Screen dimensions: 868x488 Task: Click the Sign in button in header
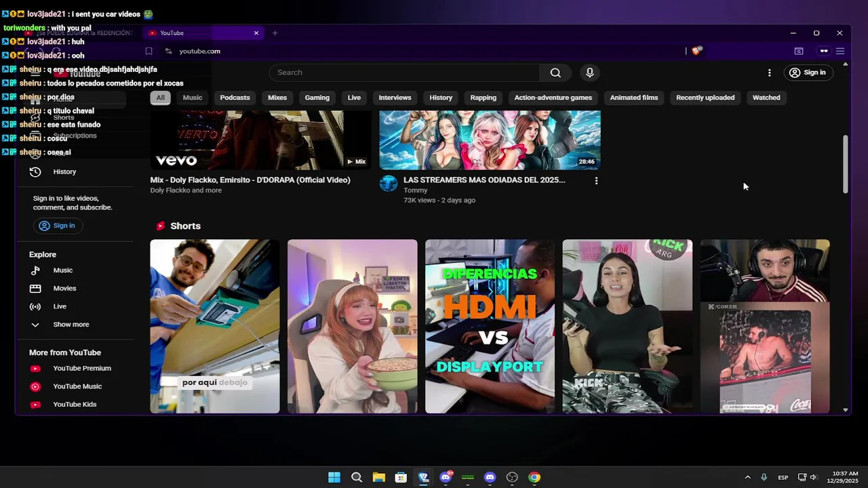coord(808,73)
